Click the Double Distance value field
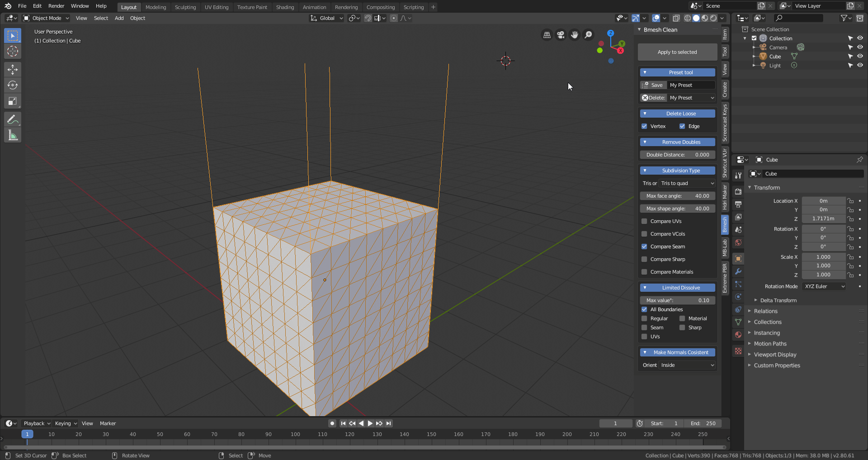This screenshot has width=868, height=460. (677, 154)
